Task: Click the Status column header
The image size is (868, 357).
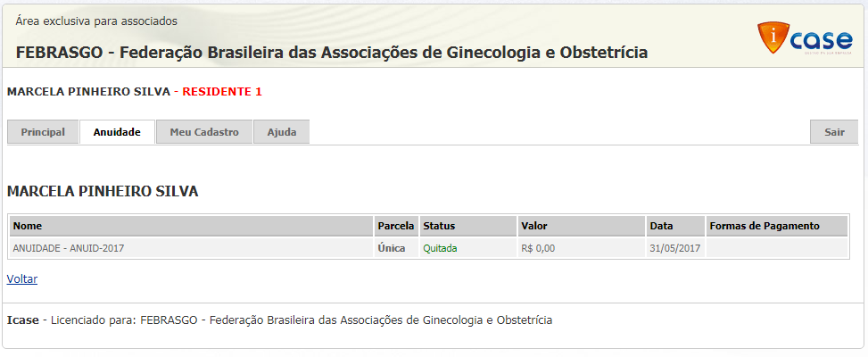Action: point(439,226)
